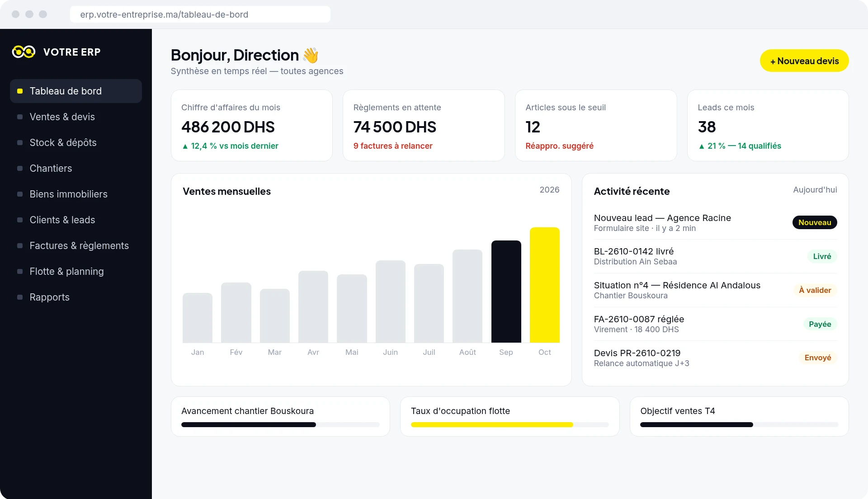The image size is (868, 499).
Task: Open Rapports in the sidebar
Action: [76, 297]
